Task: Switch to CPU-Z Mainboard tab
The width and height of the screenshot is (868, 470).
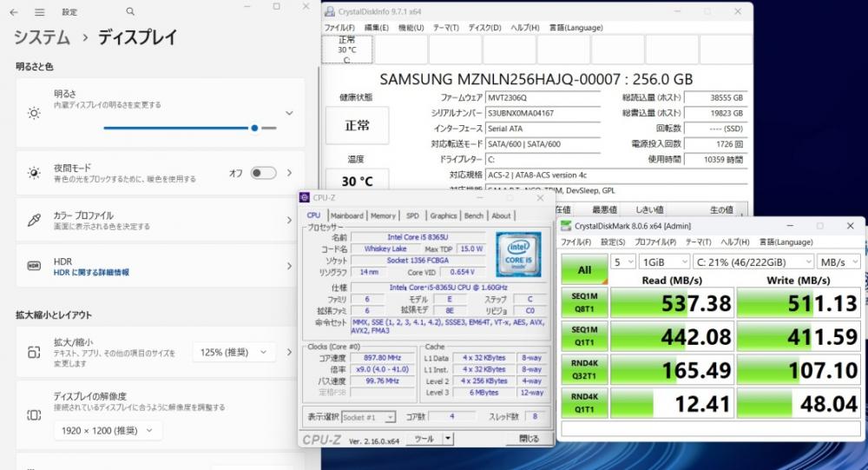Action: [x=346, y=215]
